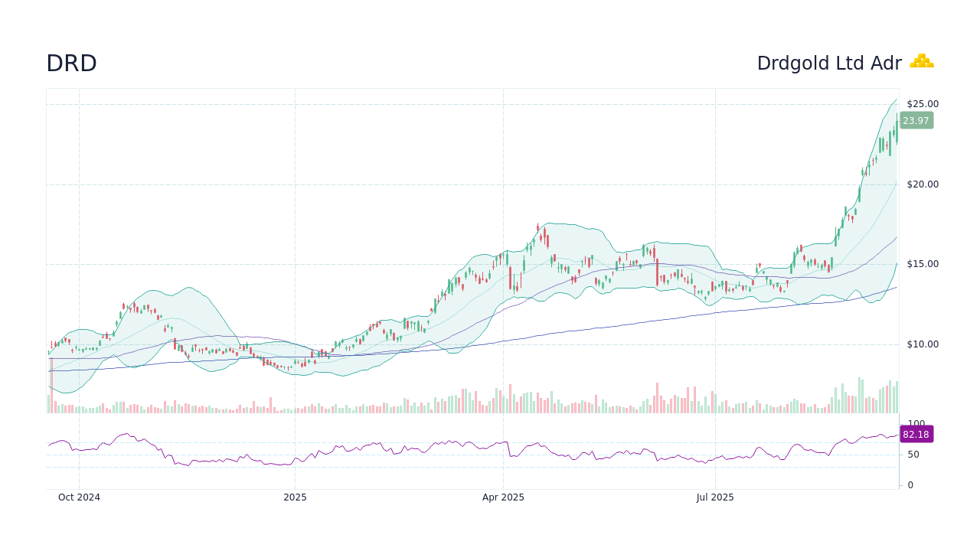Screen dimensions: 980x551
Task: Select the $15.00 price level label
Action: click(921, 264)
